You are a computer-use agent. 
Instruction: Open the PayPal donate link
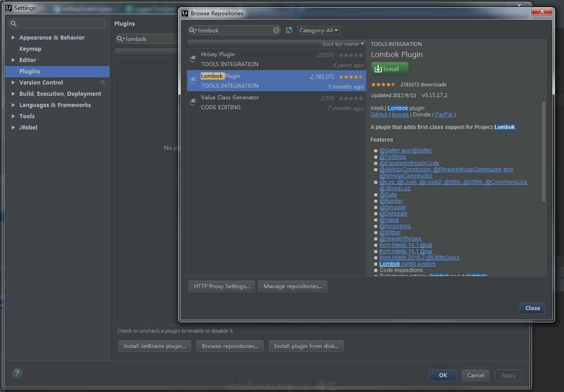pyautogui.click(x=444, y=115)
